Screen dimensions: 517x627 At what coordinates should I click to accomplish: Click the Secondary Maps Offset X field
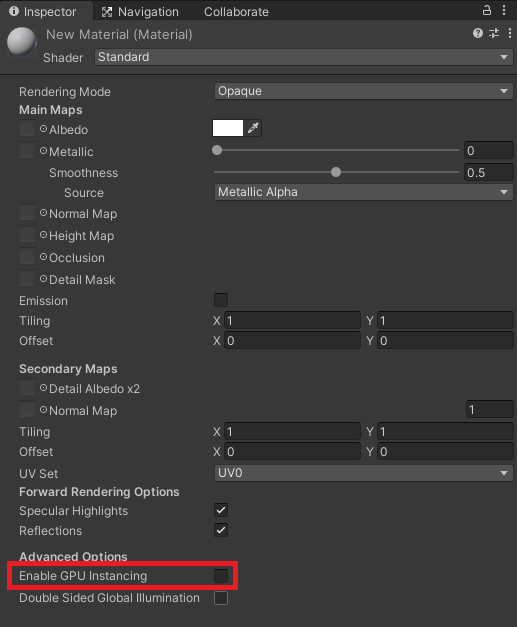292,451
